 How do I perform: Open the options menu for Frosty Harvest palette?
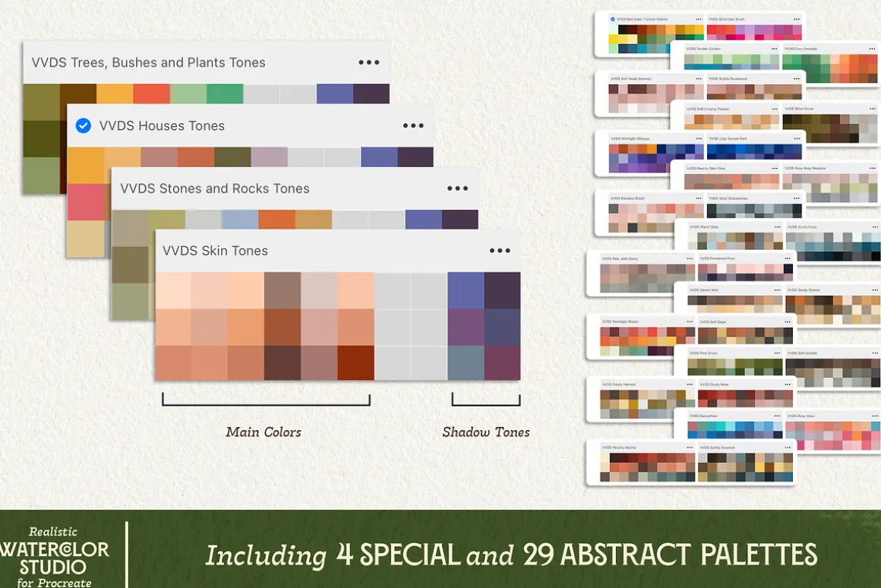690,384
